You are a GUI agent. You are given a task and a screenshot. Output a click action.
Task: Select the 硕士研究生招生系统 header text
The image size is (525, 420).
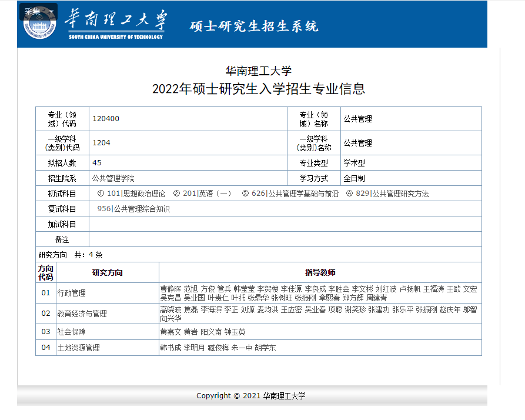coord(254,26)
